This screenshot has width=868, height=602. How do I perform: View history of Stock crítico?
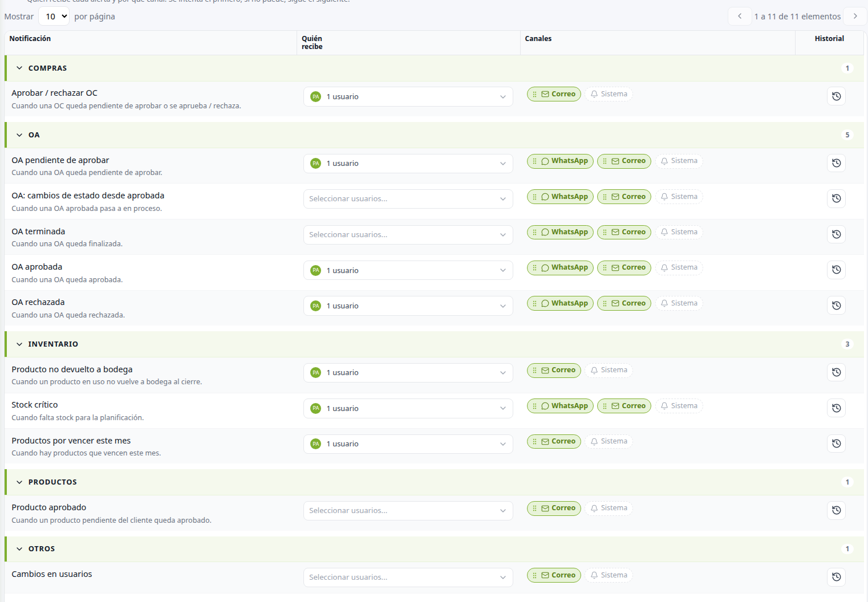click(x=836, y=408)
